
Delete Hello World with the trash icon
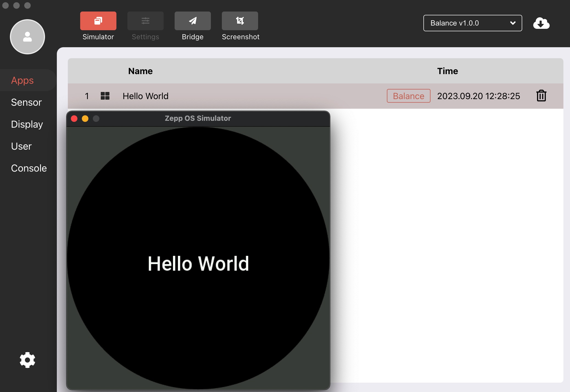541,96
